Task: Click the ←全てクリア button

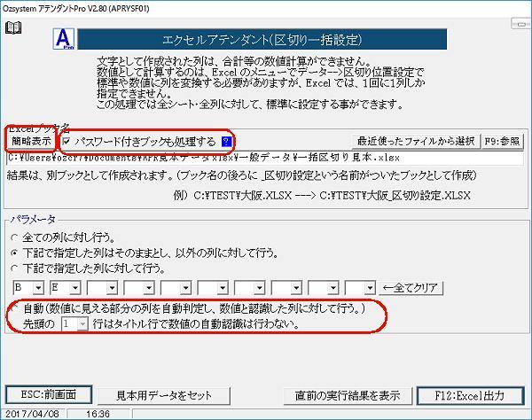Action: click(x=411, y=288)
